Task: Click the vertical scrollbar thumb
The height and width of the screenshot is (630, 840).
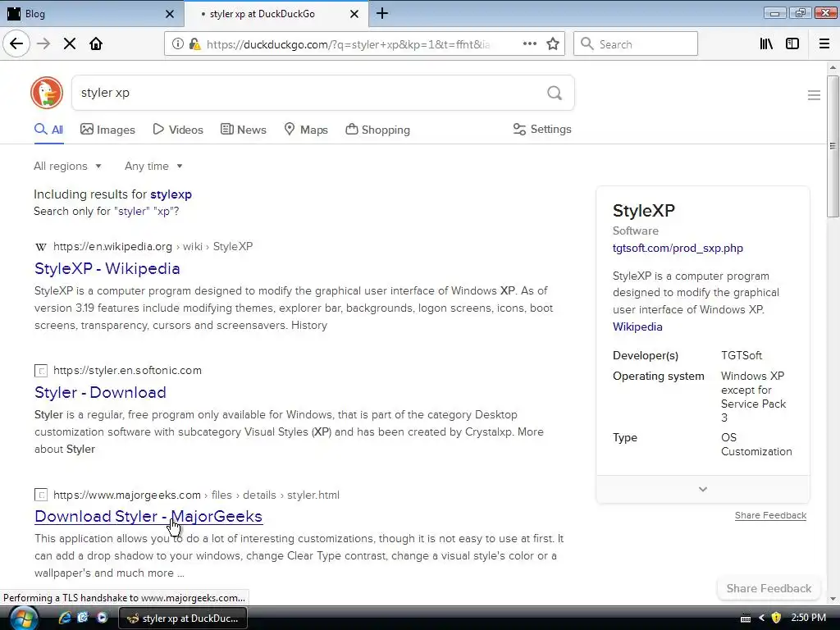Action: tap(833, 146)
